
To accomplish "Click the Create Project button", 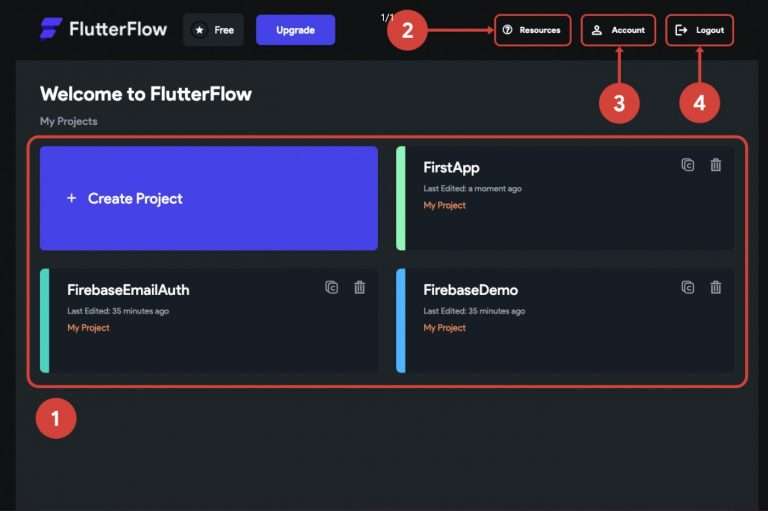I will tap(209, 198).
